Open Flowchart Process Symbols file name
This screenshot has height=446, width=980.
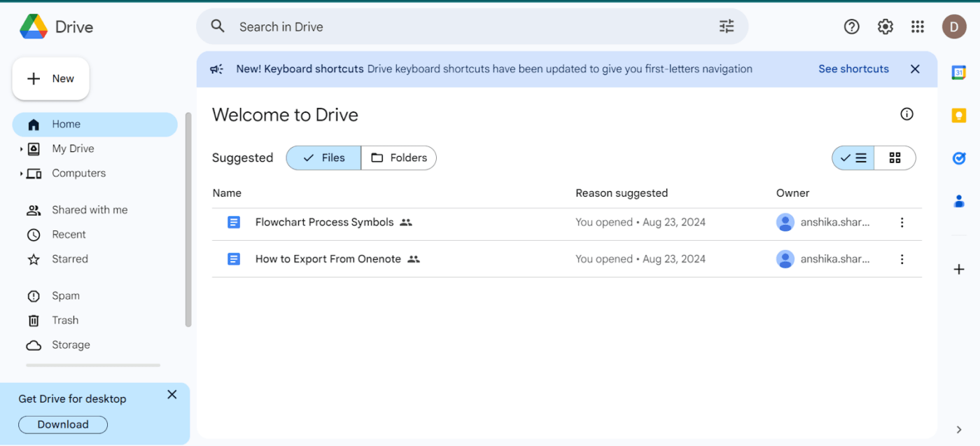coord(324,222)
